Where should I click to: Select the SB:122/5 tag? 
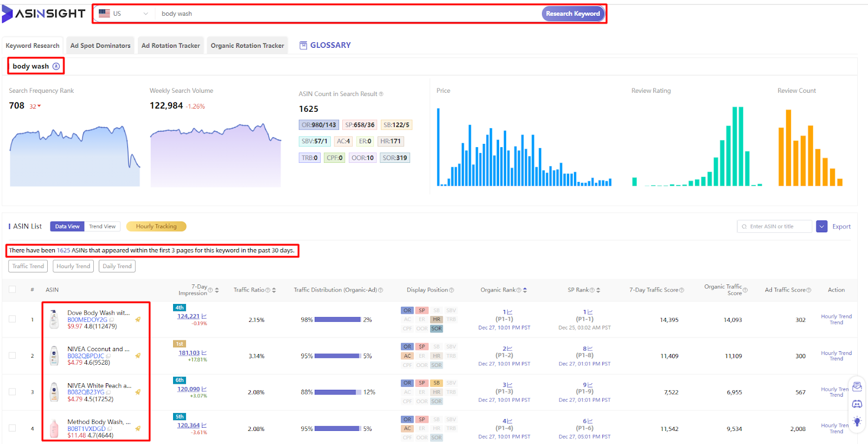[x=396, y=125]
